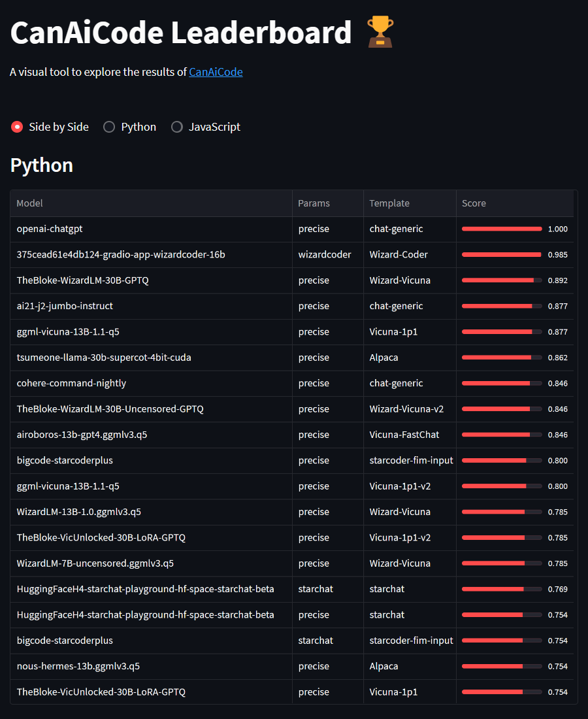This screenshot has width=588, height=719.
Task: Click the score bar showing 0.892
Action: coord(502,280)
